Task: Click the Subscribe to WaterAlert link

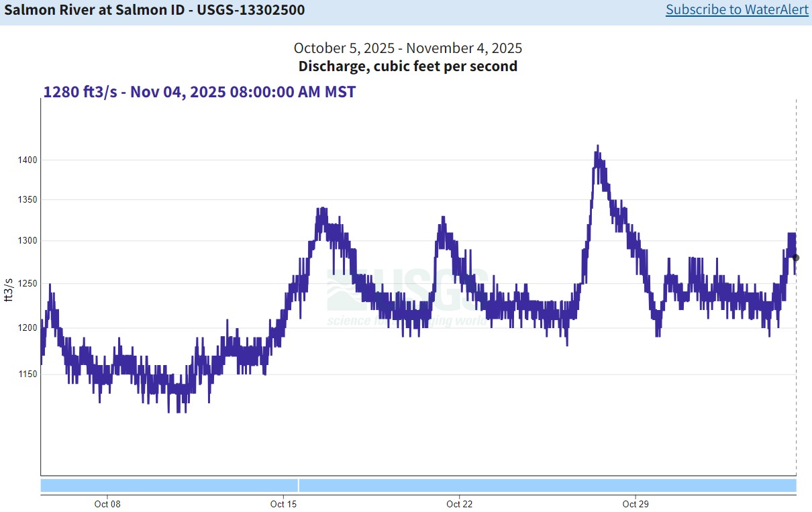Action: pos(737,10)
